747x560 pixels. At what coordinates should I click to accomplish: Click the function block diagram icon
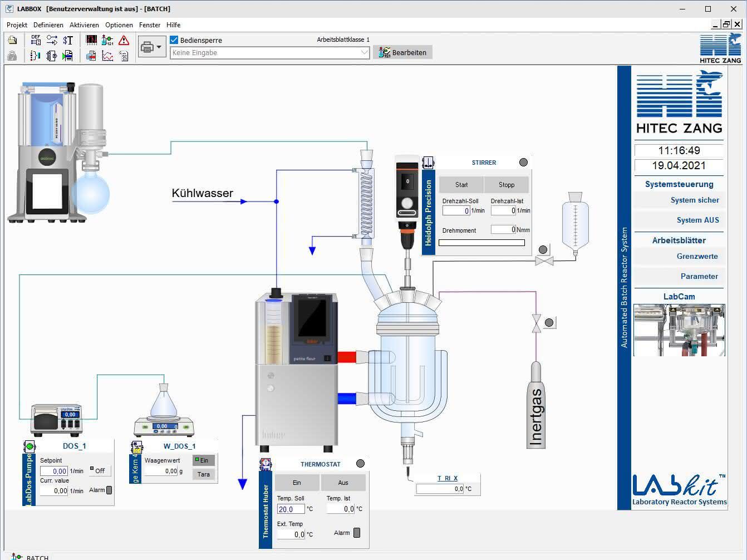coord(52,56)
